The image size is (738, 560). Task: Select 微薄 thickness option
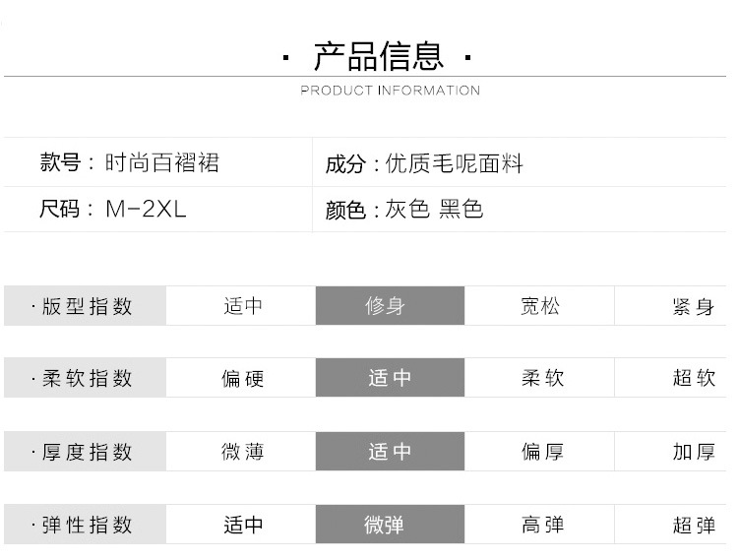[x=242, y=452]
